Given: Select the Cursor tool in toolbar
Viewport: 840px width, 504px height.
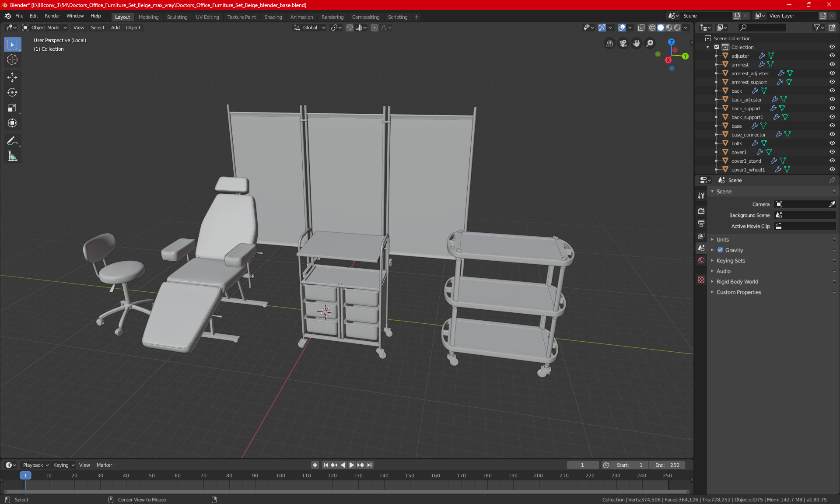Looking at the screenshot, I should (12, 60).
